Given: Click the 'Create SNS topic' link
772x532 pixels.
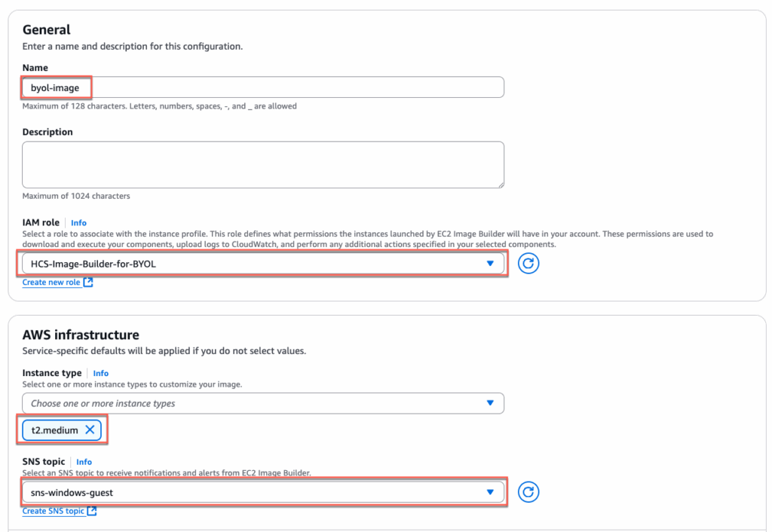Looking at the screenshot, I should 53,511.
